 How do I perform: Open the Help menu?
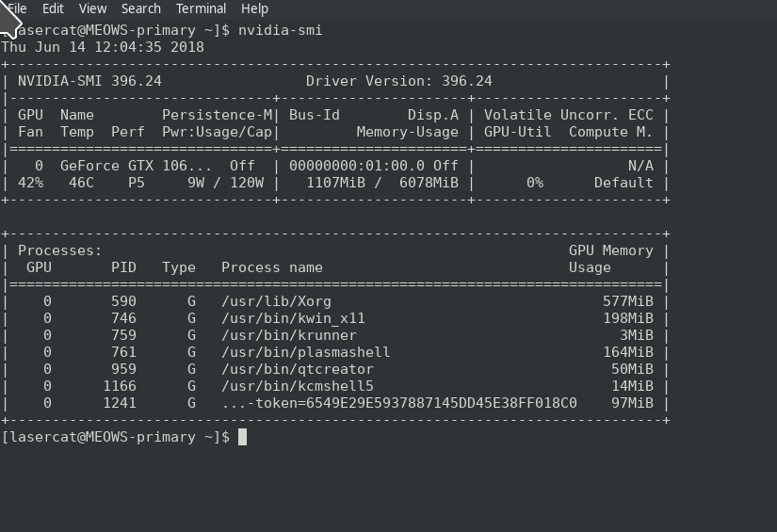pyautogui.click(x=254, y=8)
